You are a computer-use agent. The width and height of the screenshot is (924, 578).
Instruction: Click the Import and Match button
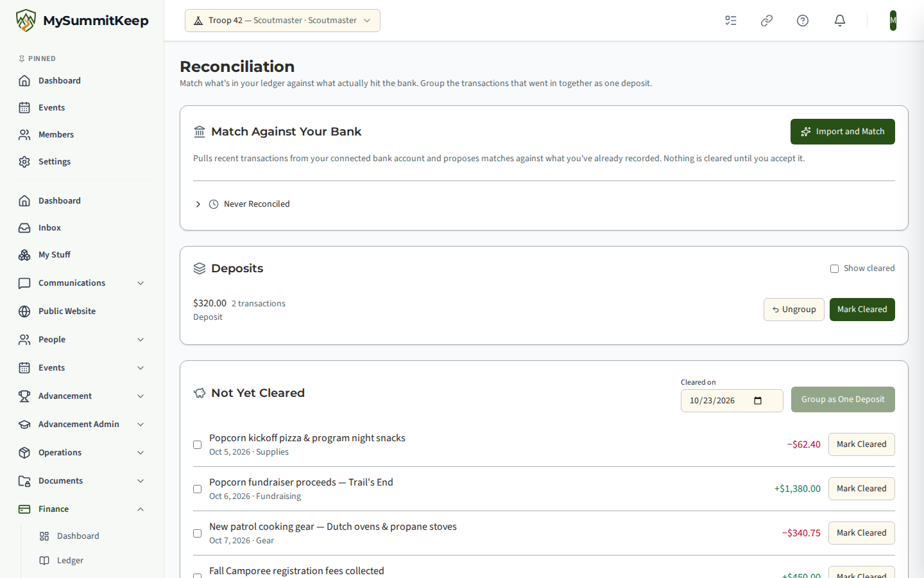pos(843,132)
